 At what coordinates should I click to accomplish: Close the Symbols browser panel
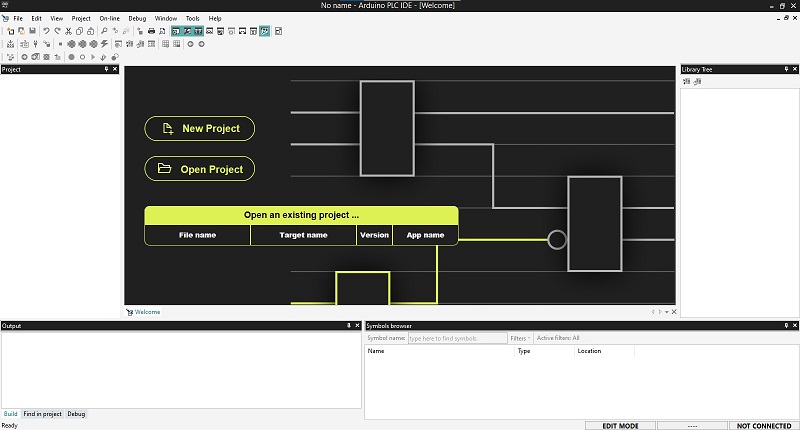coord(794,325)
